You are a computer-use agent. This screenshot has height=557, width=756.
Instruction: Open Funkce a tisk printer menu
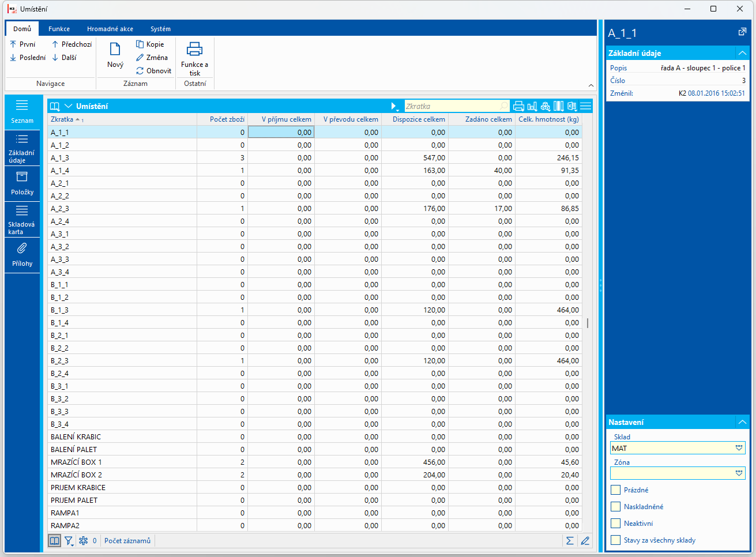pyautogui.click(x=195, y=59)
